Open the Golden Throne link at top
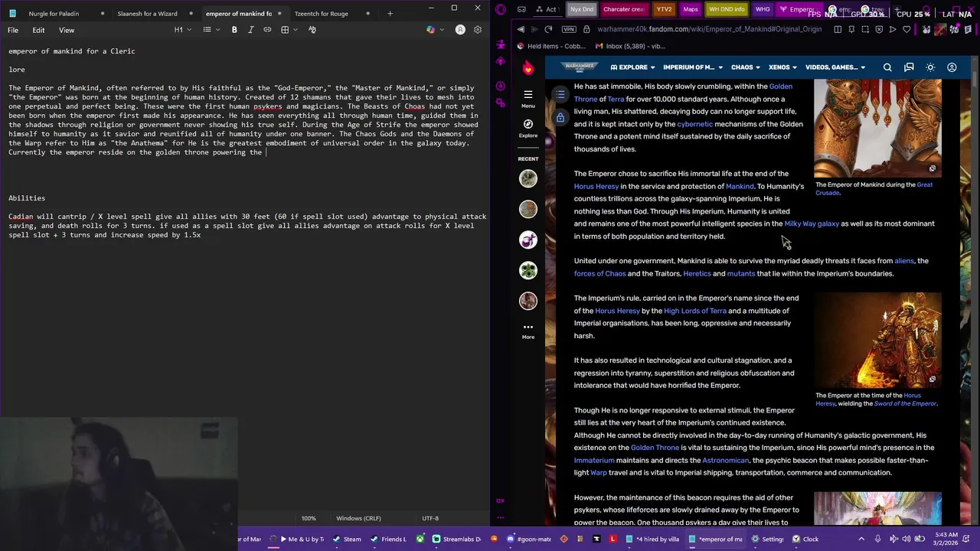 (x=683, y=93)
